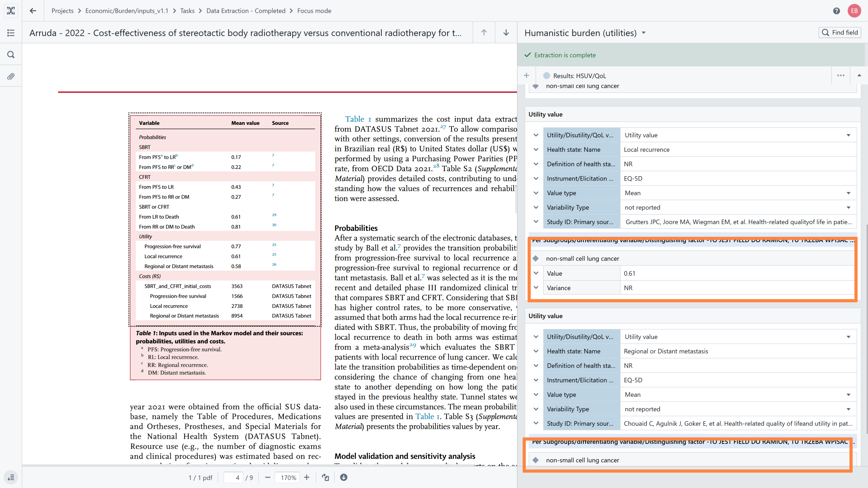
Task: Click the Find field button
Action: point(840,32)
